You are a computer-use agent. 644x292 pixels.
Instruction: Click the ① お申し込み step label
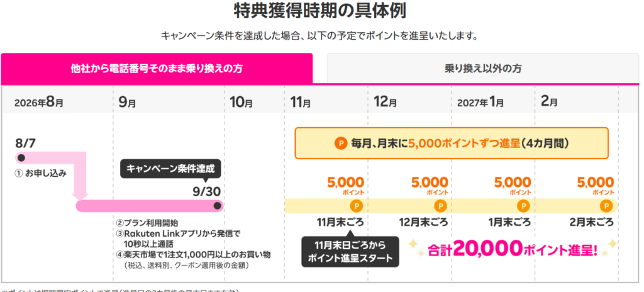(x=40, y=173)
